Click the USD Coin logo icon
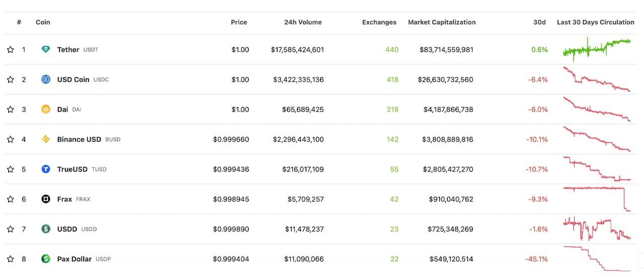The image size is (644, 277). pos(46,79)
